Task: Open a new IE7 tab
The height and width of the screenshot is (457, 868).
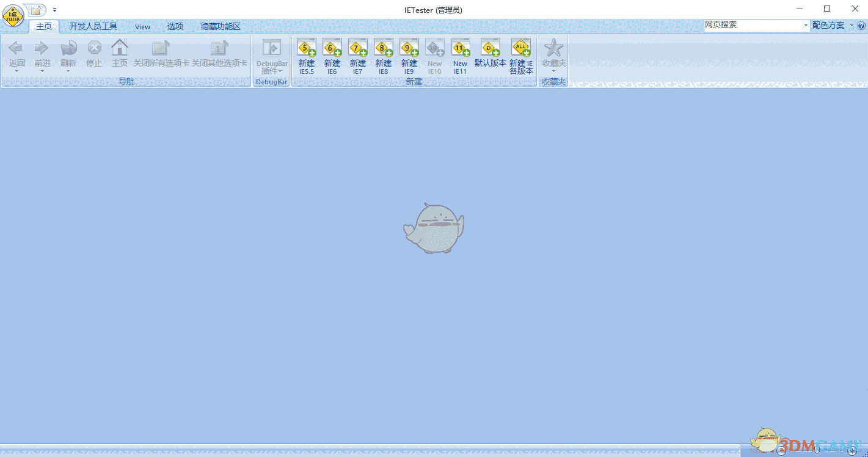Action: pyautogui.click(x=357, y=55)
